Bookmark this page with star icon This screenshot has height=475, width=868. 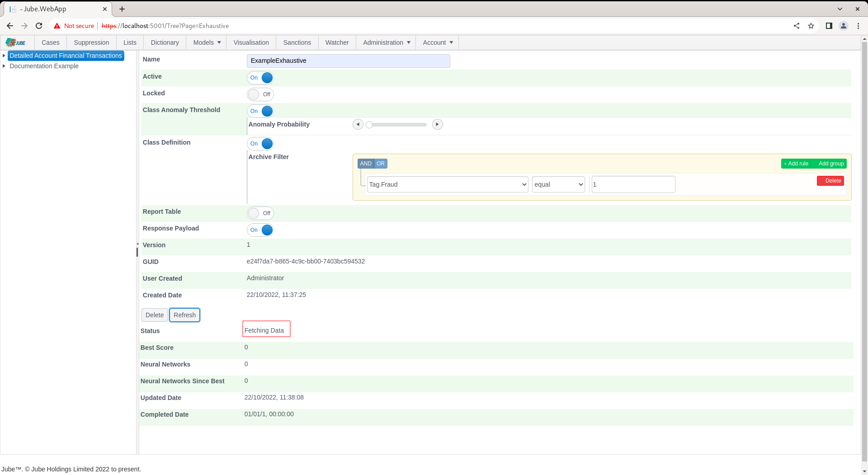coord(811,26)
